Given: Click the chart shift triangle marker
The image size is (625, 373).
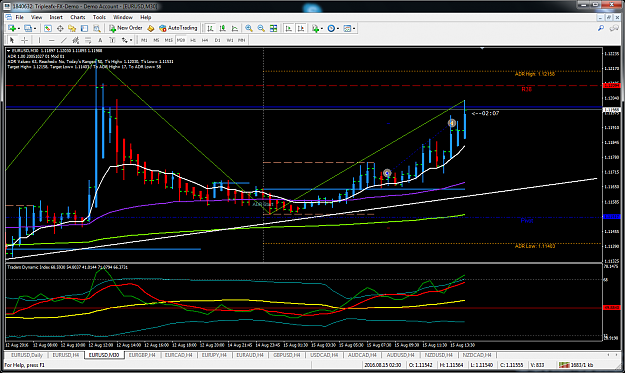Looking at the screenshot, I should point(482,48).
